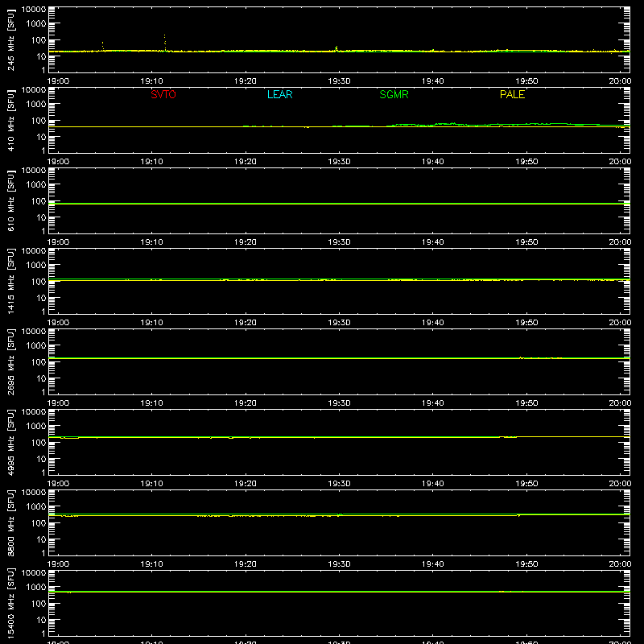Viewport: 644px width, 644px height.
Task: Click 19:30 time label under 1415 MHz plot
Action: tap(339, 323)
